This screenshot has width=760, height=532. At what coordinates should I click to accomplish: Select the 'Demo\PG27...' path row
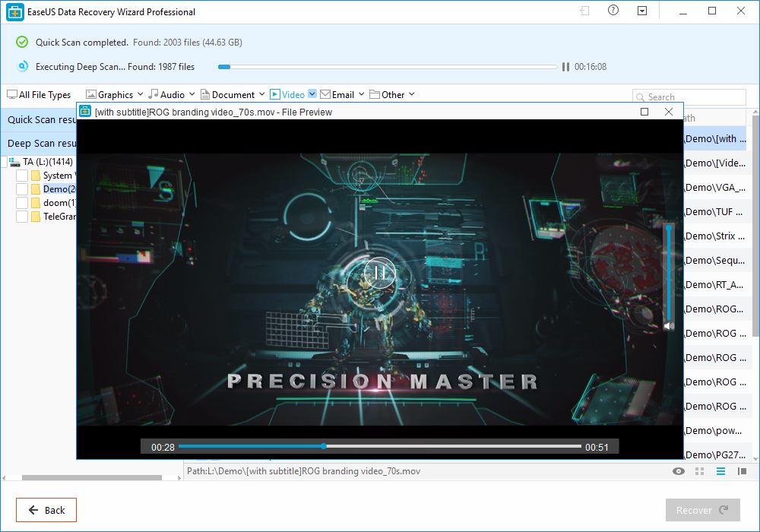(715, 454)
